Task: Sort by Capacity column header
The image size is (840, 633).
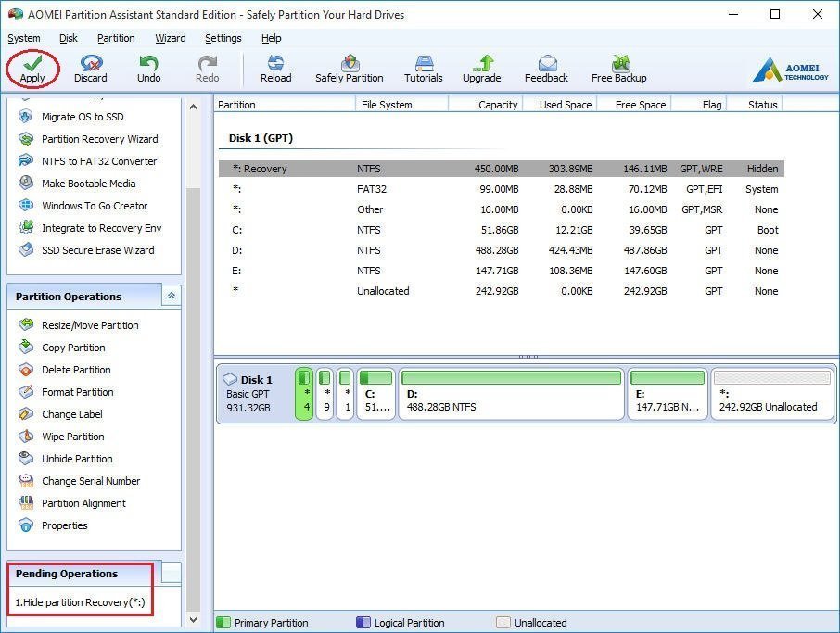Action: (x=486, y=105)
